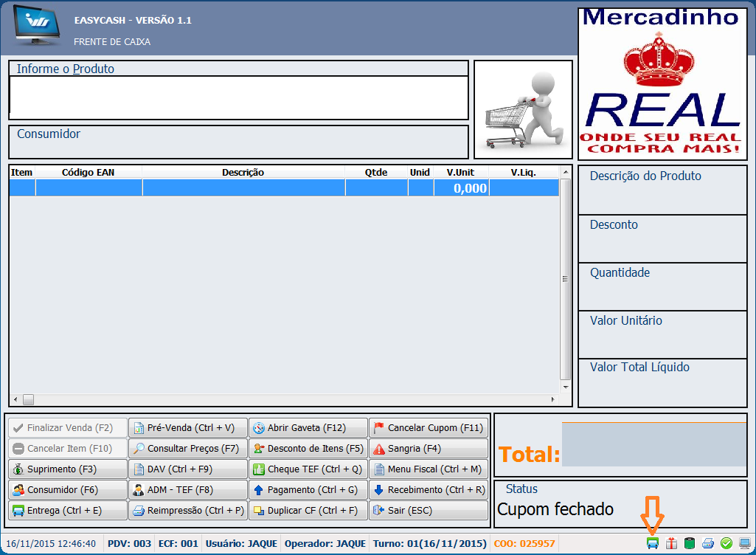Open the cash drawer with Abrir Gaveta
The width and height of the screenshot is (756, 555).
tap(308, 428)
